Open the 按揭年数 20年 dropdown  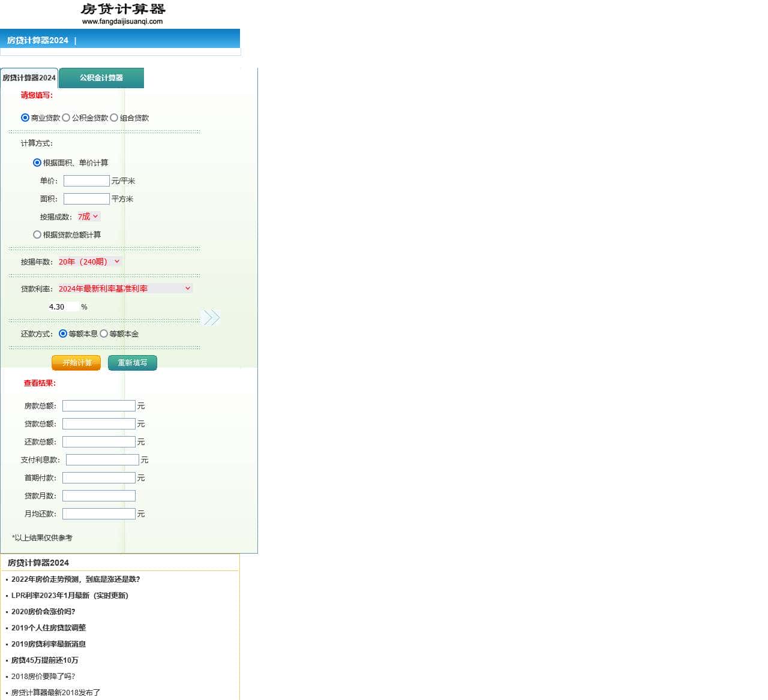point(89,262)
